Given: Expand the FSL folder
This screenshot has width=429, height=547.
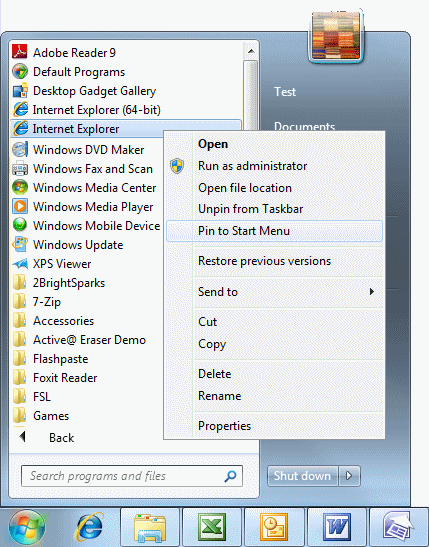Looking at the screenshot, I should coord(31,397).
